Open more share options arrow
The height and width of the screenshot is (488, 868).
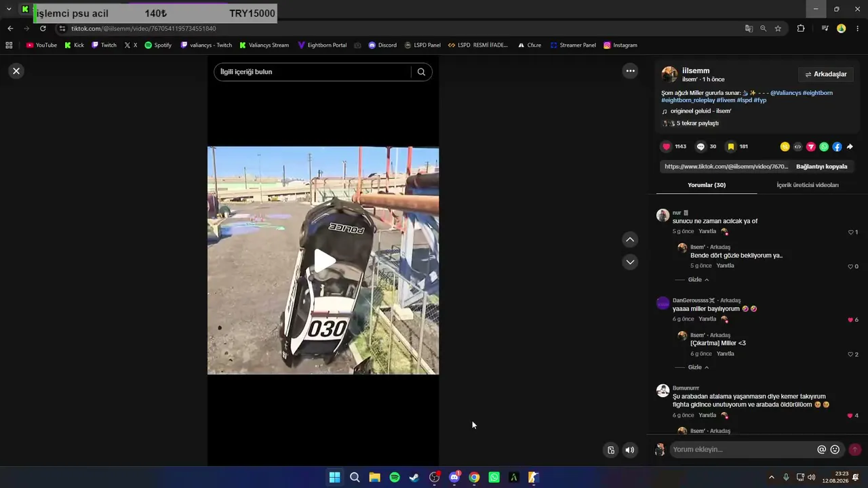pos(850,146)
